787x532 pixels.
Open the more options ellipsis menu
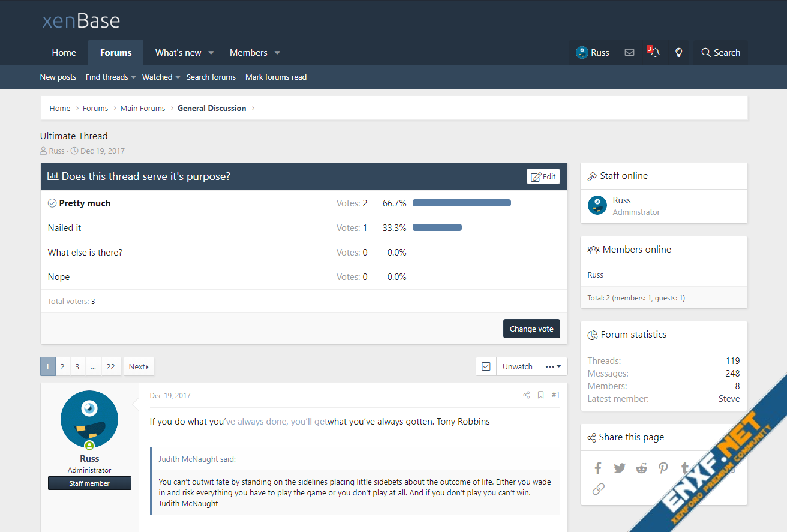(553, 366)
